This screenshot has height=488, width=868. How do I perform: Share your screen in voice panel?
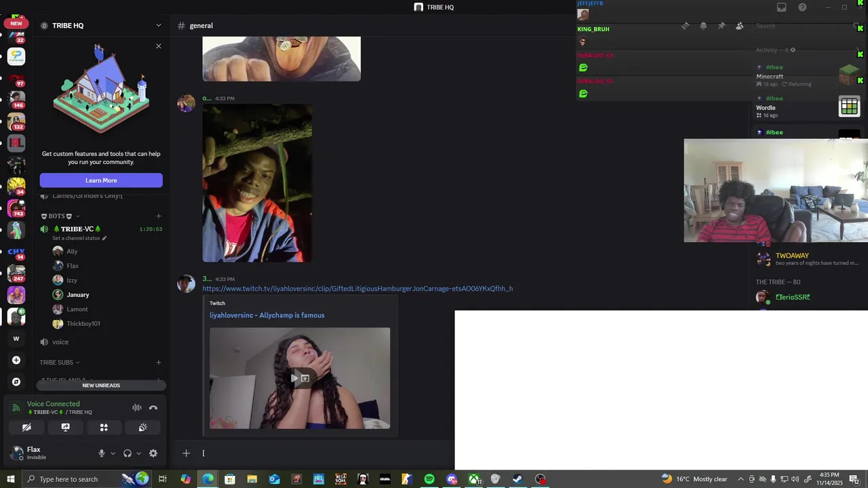(65, 428)
